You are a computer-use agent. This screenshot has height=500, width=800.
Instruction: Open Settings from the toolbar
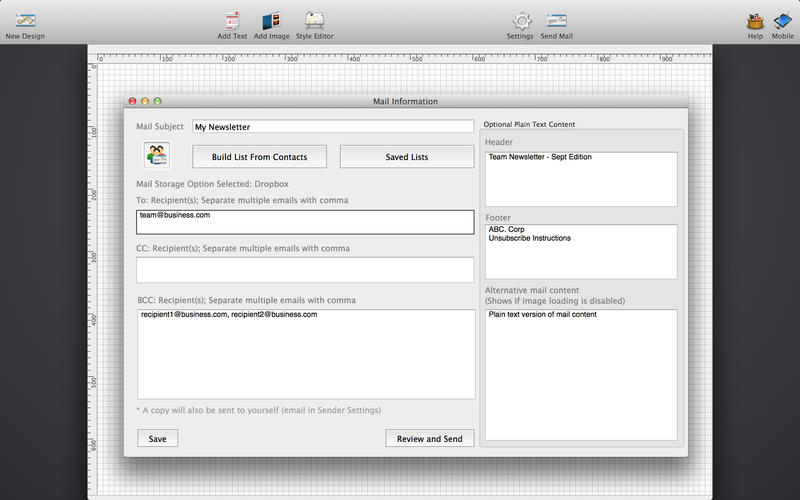coord(520,21)
